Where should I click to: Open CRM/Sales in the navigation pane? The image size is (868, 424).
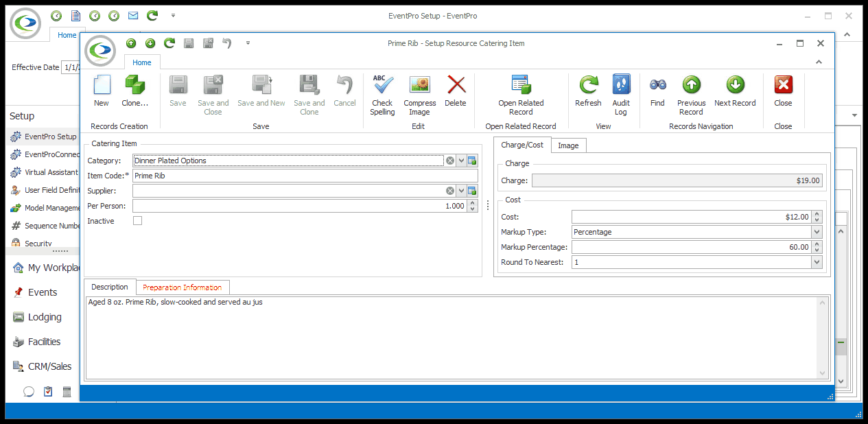tap(49, 366)
